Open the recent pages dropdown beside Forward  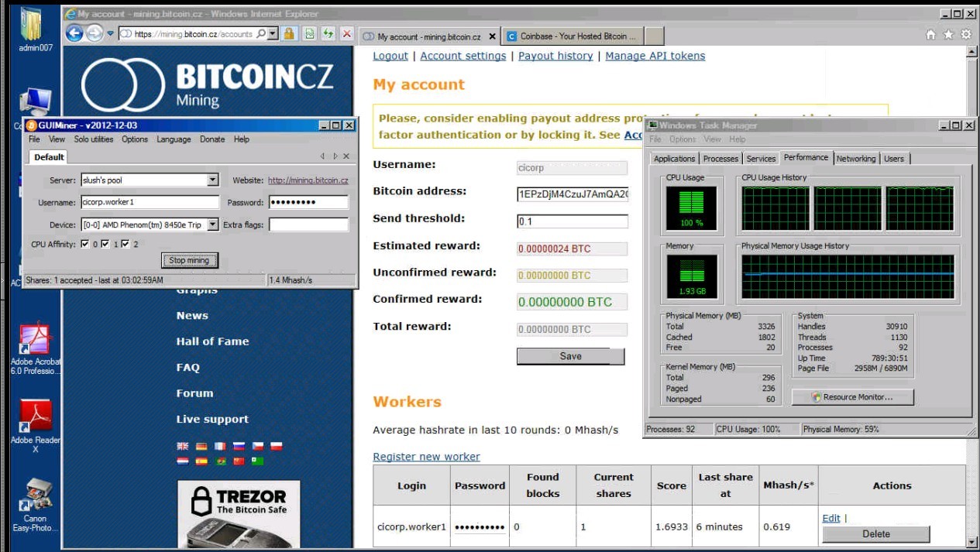(x=110, y=34)
